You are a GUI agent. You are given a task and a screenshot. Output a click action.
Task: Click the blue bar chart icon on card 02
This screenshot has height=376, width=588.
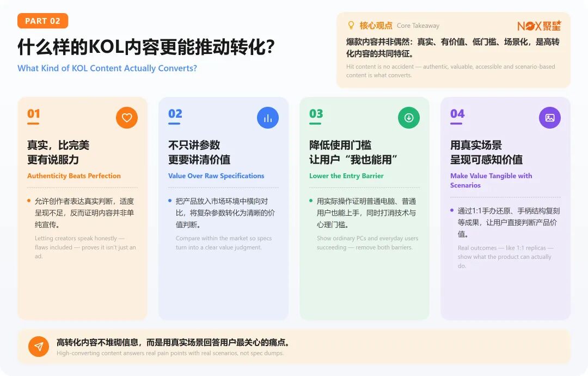pos(268,118)
